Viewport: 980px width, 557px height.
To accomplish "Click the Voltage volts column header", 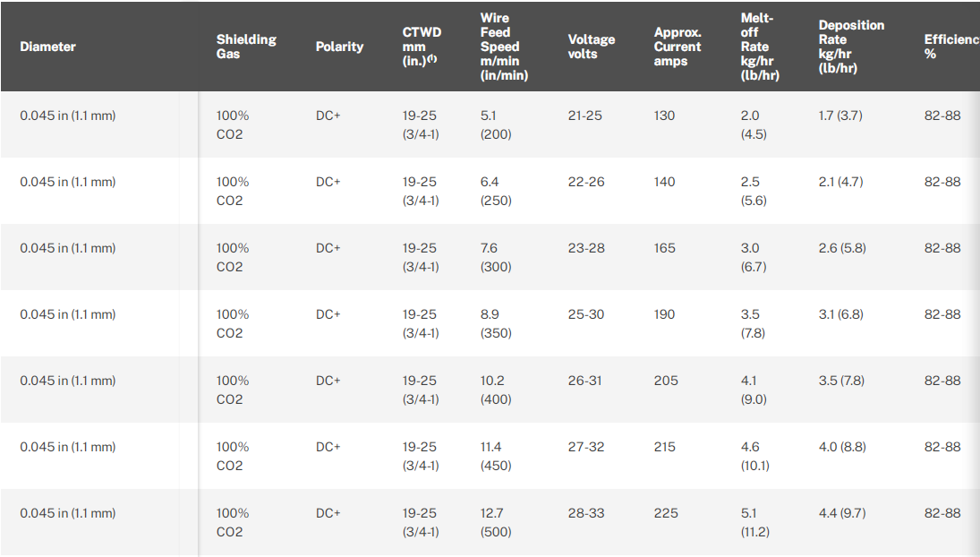I will click(592, 47).
